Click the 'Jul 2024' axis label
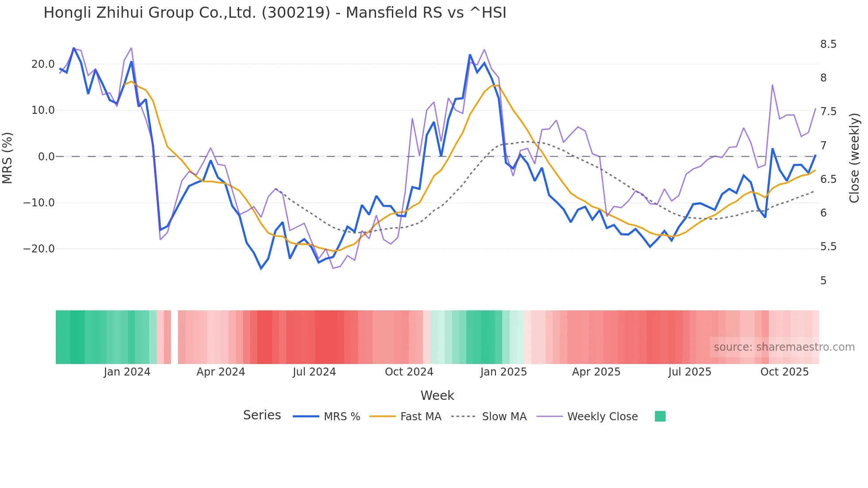Image resolution: width=868 pixels, height=488 pixels. [x=314, y=372]
